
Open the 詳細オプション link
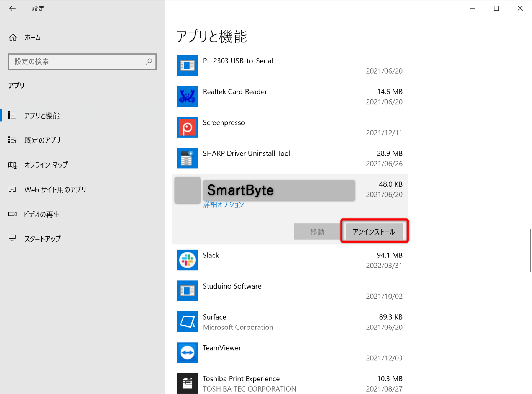pos(223,204)
